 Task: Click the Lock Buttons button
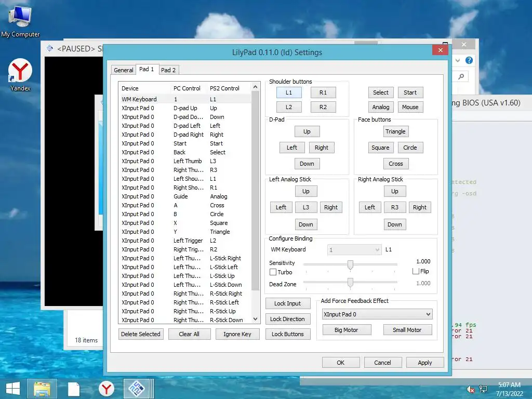coord(288,334)
